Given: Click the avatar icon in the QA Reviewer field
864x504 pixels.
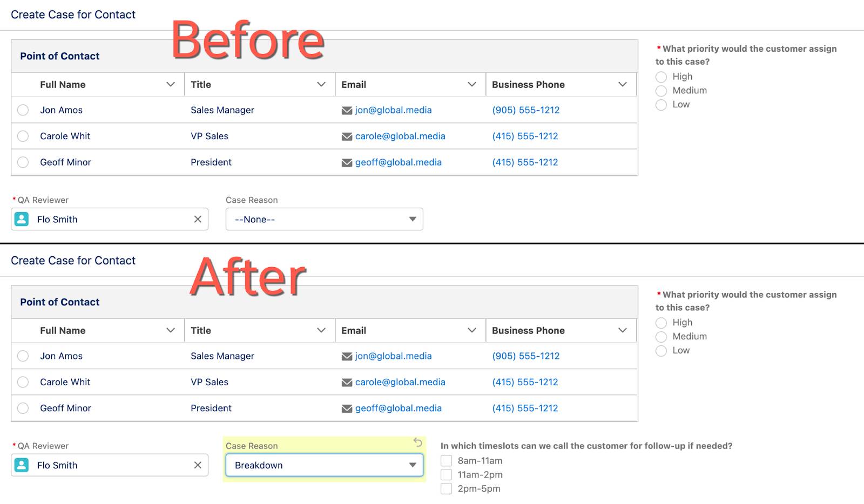Looking at the screenshot, I should (22, 219).
